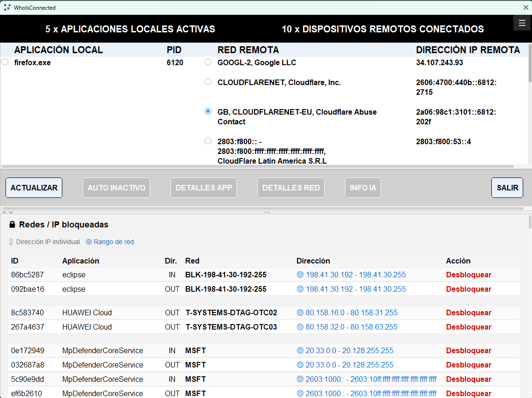This screenshot has width=532, height=398.
Task: Open the hamburger menu icon
Action: pyautogui.click(x=522, y=23)
